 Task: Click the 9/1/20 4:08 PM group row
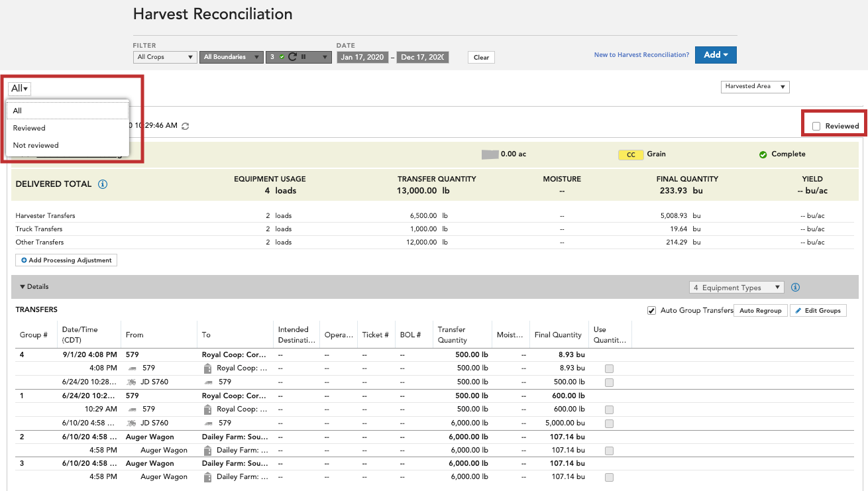pyautogui.click(x=435, y=355)
